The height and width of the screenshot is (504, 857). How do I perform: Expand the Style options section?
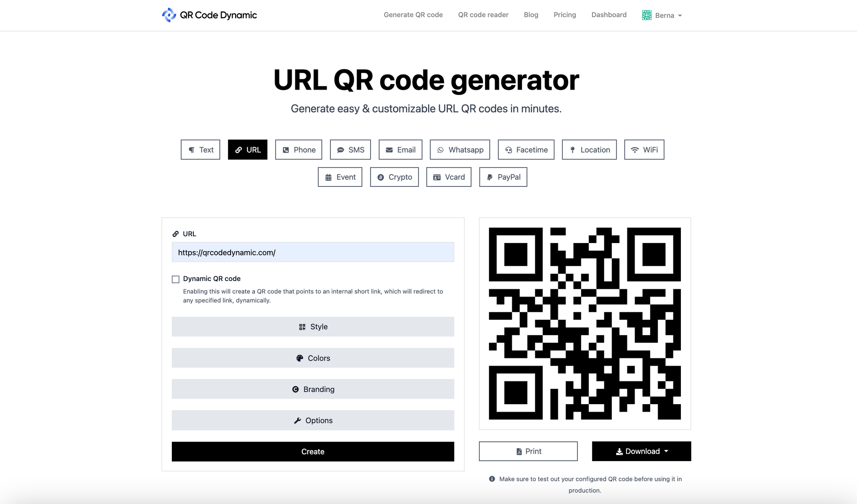[x=312, y=327]
